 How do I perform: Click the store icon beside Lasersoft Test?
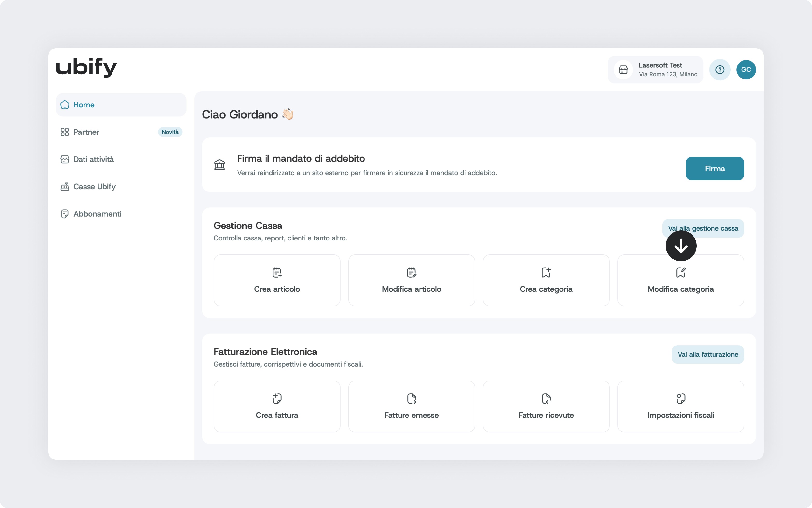pos(623,70)
